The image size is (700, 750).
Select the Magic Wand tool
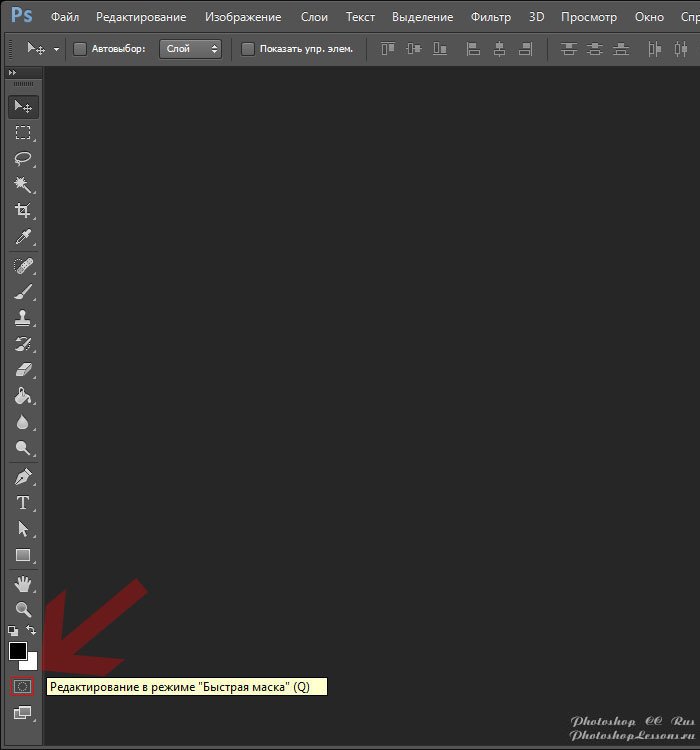tap(23, 185)
